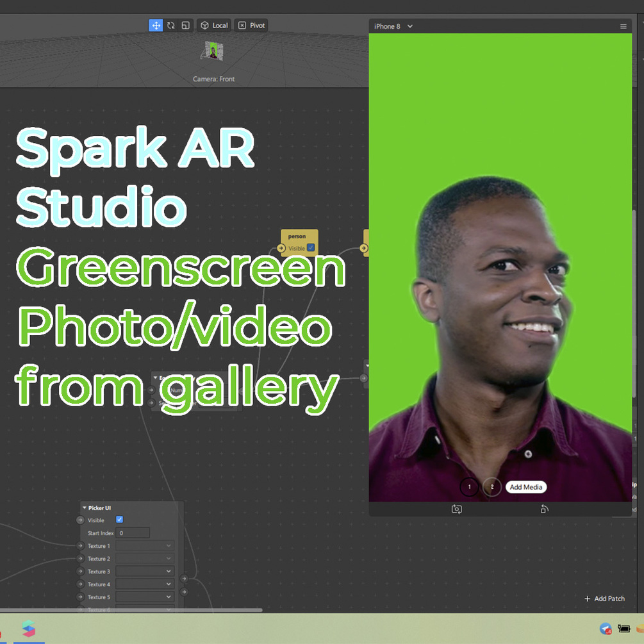Click Picker UI upper output port

coord(184,579)
